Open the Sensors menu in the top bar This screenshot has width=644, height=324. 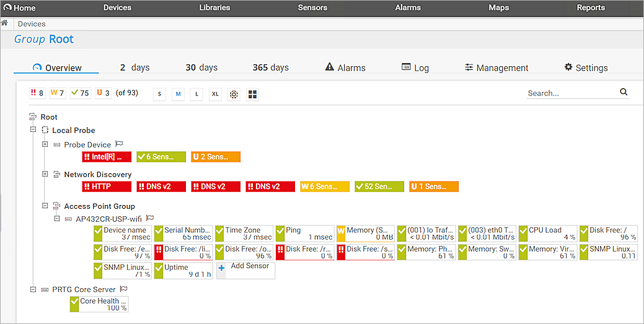tap(312, 8)
